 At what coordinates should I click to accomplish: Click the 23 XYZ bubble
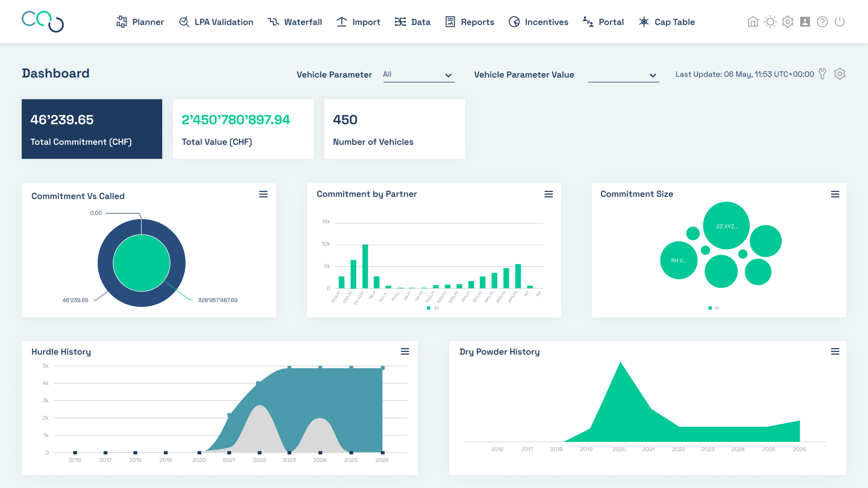(726, 225)
